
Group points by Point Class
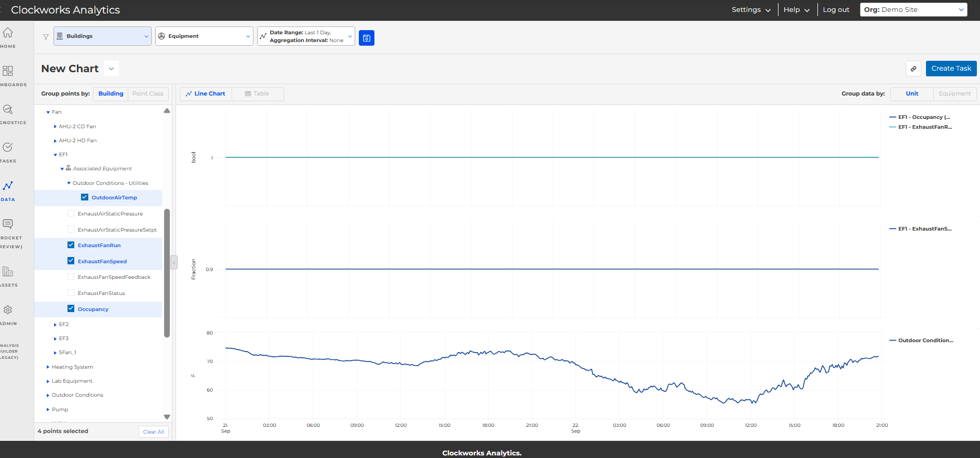(x=148, y=94)
